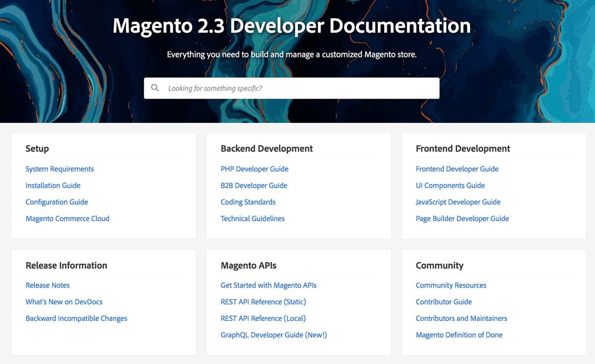Click the Backend Development heading

[267, 149]
